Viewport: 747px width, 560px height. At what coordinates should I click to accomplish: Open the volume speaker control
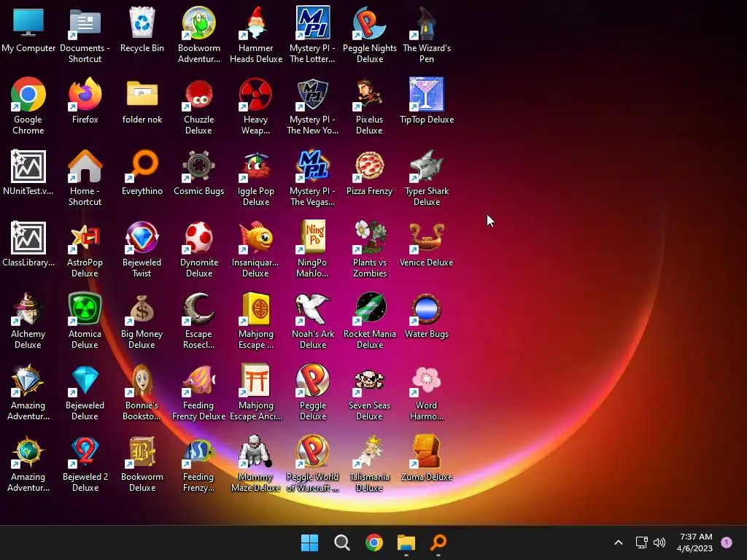pos(659,542)
